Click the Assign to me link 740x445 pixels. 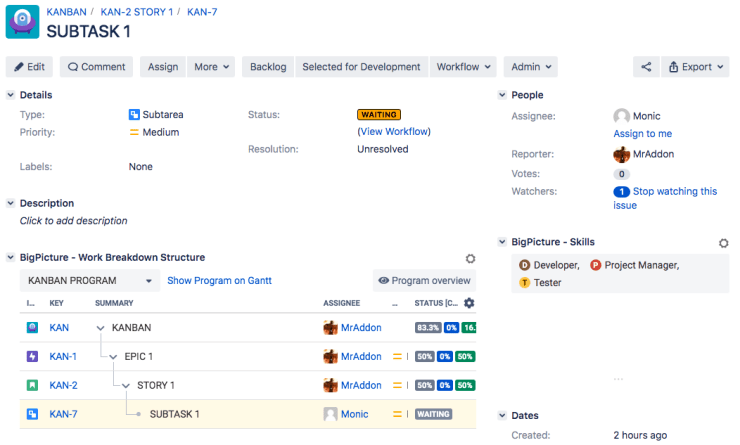pyautogui.click(x=642, y=134)
